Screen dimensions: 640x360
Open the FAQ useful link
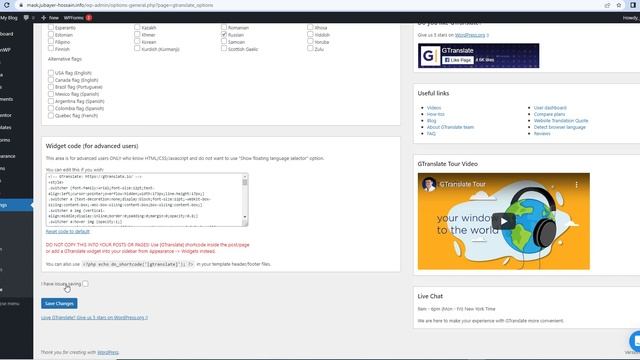431,133
